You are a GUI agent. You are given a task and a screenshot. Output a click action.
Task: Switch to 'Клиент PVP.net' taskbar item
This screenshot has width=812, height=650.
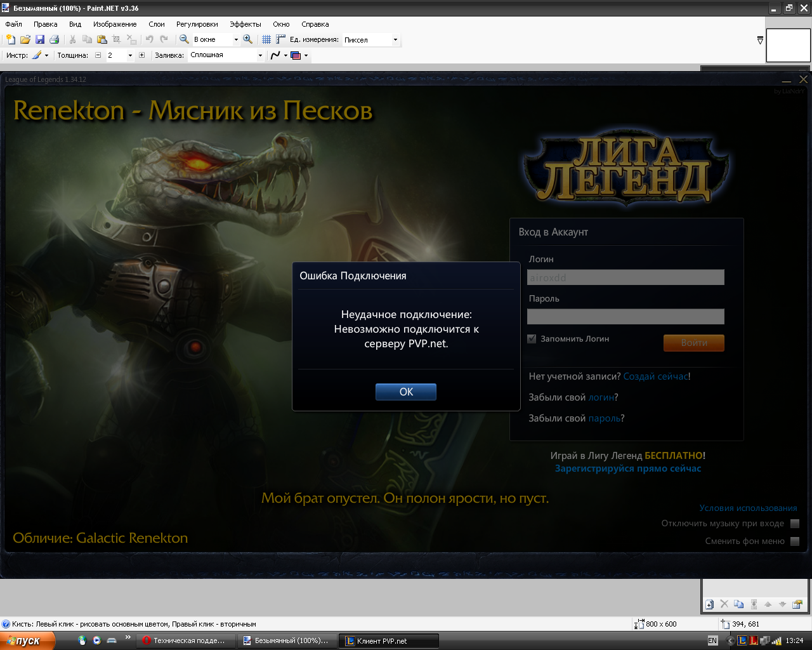click(388, 641)
